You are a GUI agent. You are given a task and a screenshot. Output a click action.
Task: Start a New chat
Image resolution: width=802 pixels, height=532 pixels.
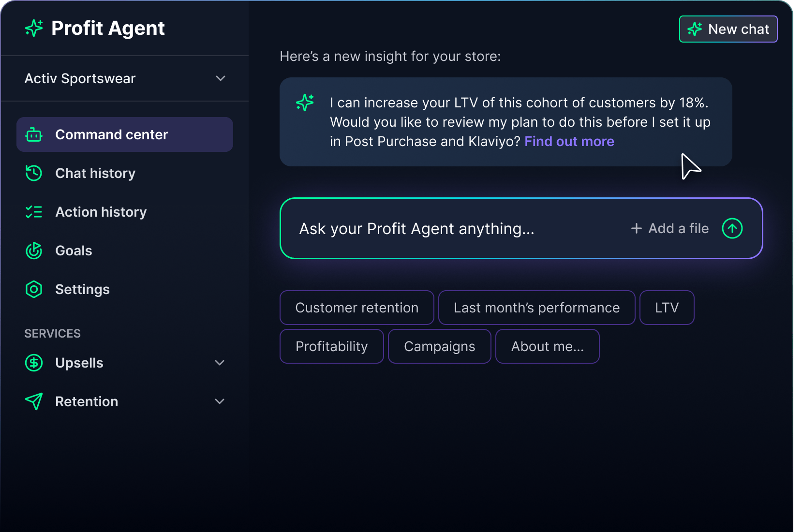(728, 29)
